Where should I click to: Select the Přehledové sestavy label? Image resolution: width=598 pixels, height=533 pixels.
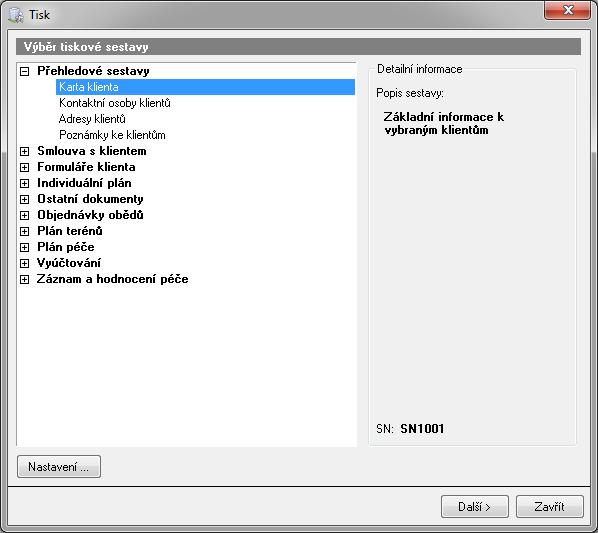[x=93, y=71]
